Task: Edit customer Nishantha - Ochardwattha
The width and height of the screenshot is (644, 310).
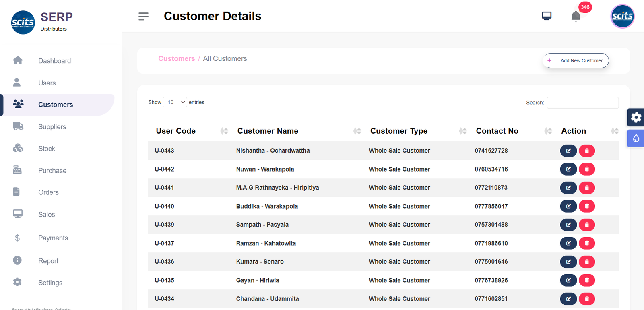Action: (x=568, y=151)
